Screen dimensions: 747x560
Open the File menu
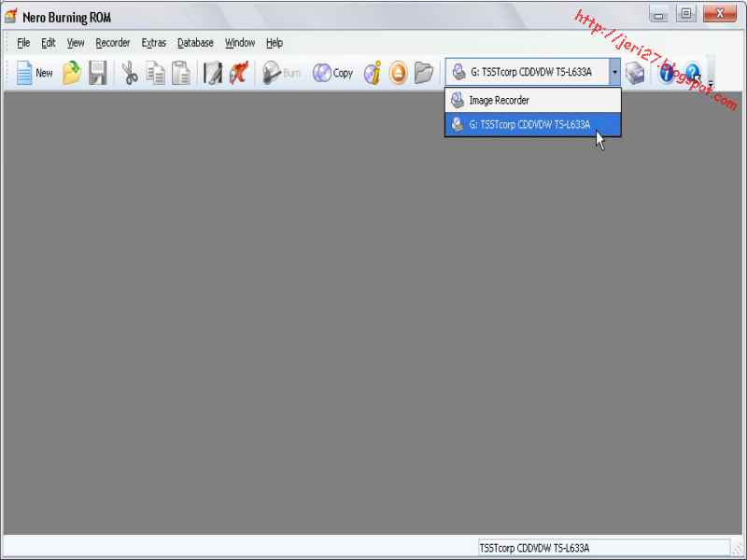click(23, 43)
